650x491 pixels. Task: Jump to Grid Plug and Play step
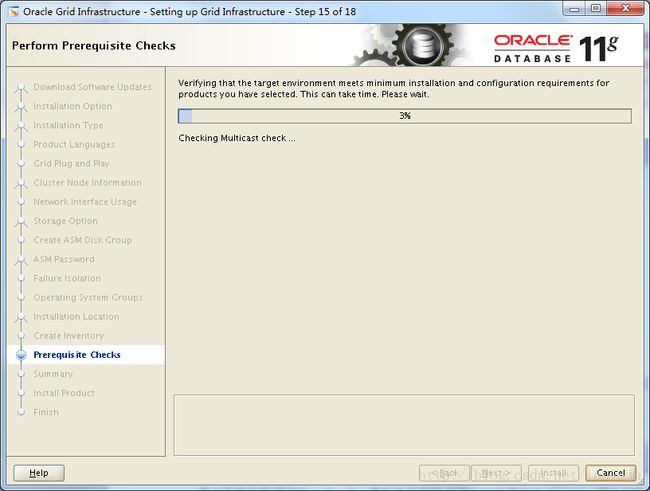pos(71,163)
